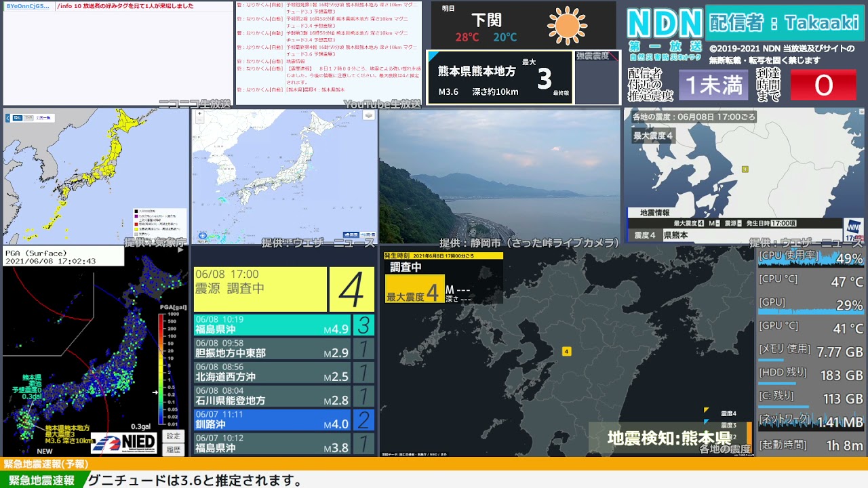Open the layers icon on weather radar map
This screenshot has height=488, width=868.
pyautogui.click(x=368, y=116)
